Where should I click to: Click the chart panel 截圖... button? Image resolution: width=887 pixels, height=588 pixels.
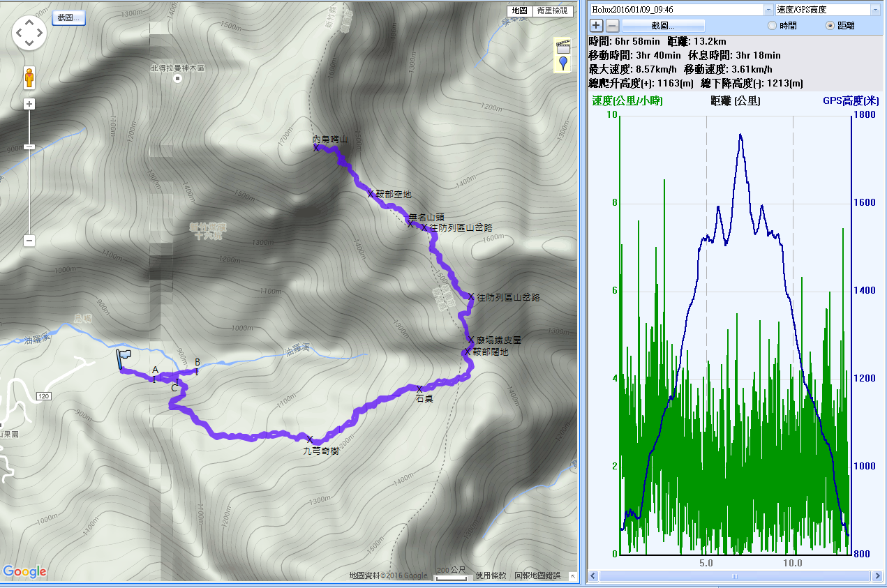[x=663, y=26]
